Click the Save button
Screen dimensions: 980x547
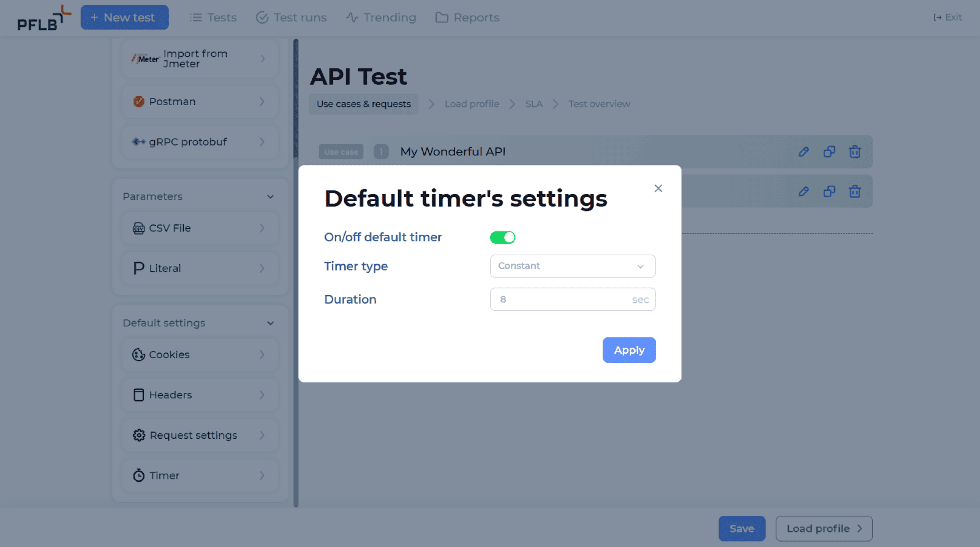coord(742,528)
